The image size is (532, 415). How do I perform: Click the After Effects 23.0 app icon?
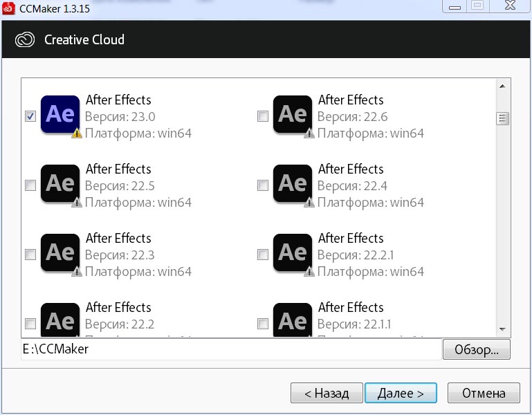tap(60, 114)
